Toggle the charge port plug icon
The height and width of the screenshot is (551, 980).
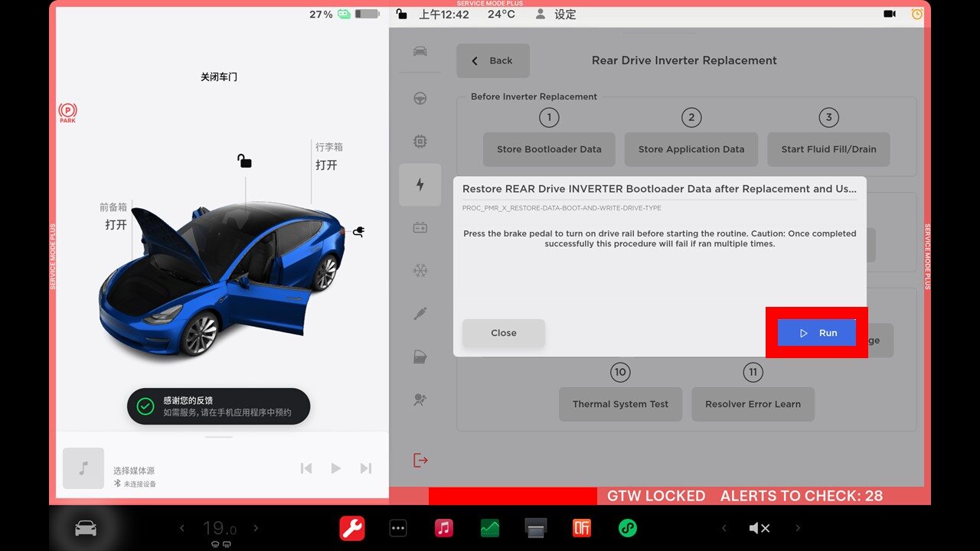coord(358,231)
